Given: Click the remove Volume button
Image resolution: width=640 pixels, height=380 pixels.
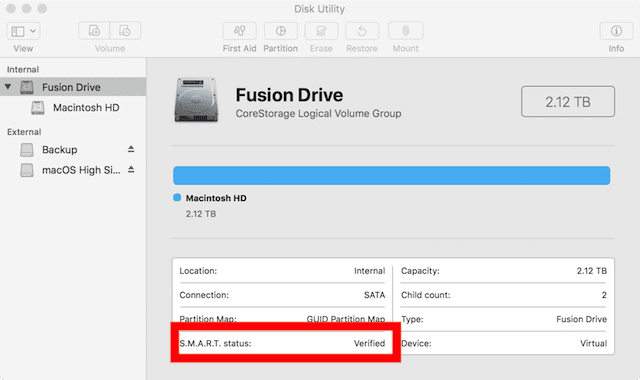Looking at the screenshot, I should tap(125, 31).
